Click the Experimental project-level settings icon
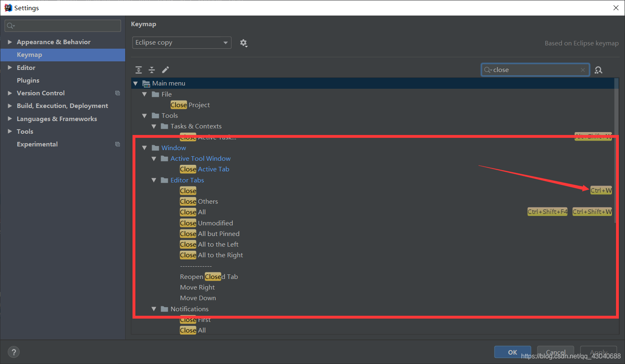The image size is (625, 364). (118, 144)
